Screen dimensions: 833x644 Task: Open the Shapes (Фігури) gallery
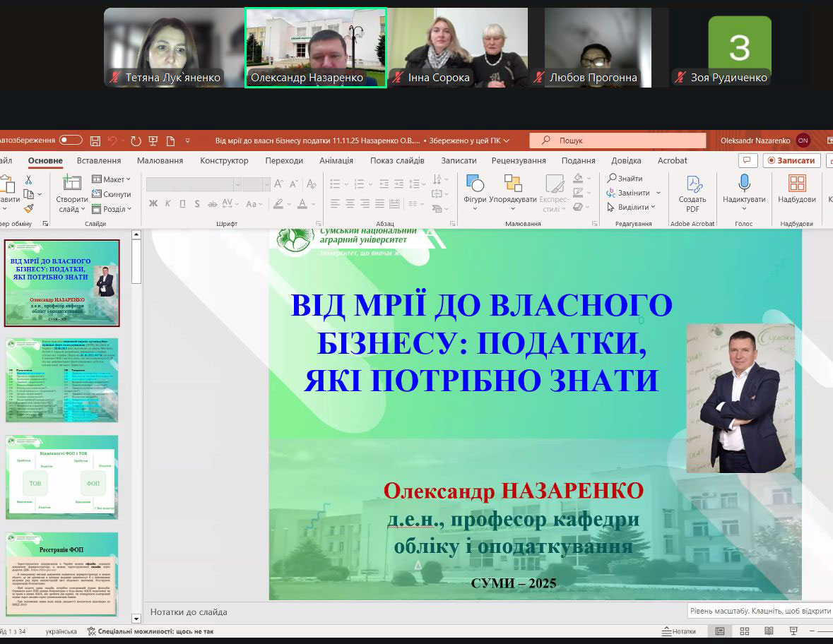475,191
